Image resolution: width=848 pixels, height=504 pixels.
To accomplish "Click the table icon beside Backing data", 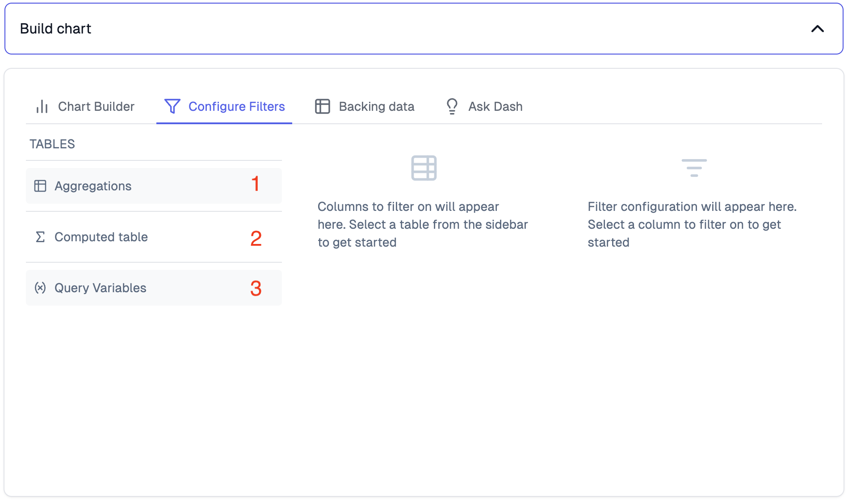I will point(323,106).
